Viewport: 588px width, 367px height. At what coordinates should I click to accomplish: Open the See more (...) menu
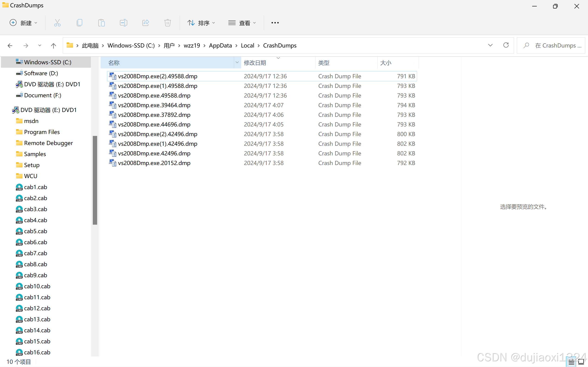(274, 22)
